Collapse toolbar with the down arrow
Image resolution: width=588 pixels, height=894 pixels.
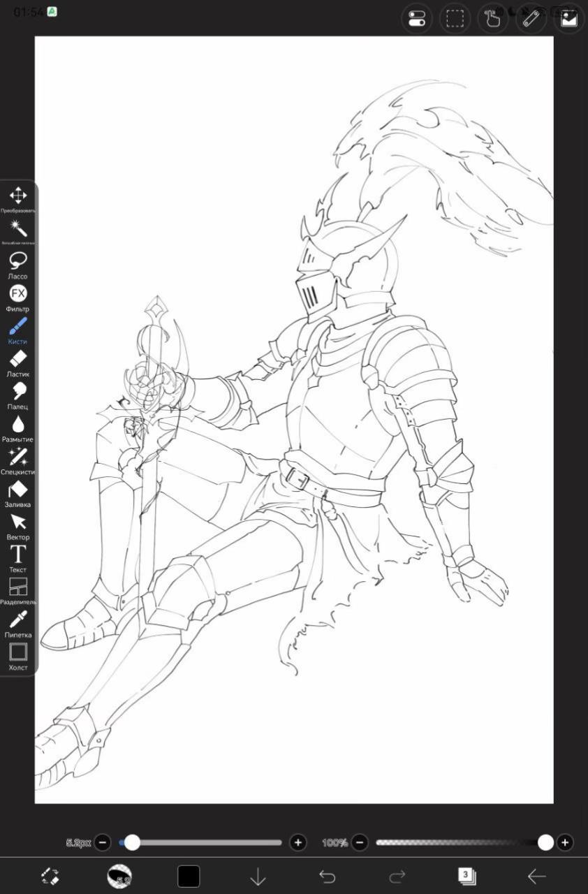pos(258,876)
